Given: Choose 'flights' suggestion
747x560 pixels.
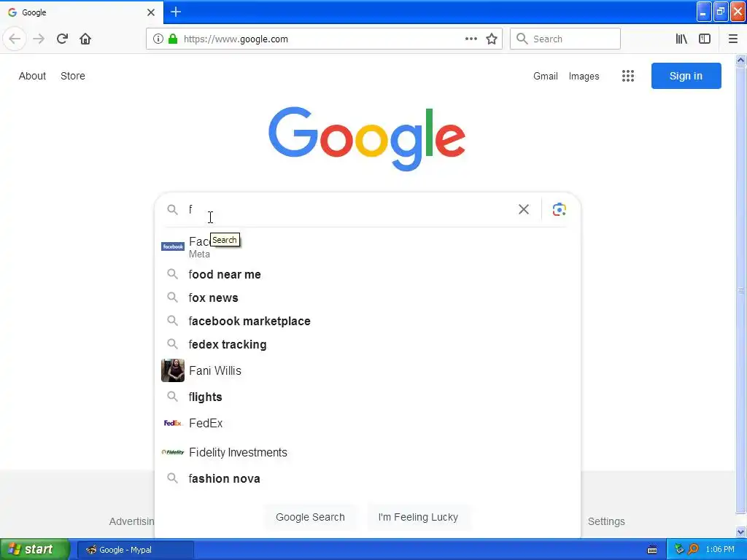Looking at the screenshot, I should tap(368, 397).
